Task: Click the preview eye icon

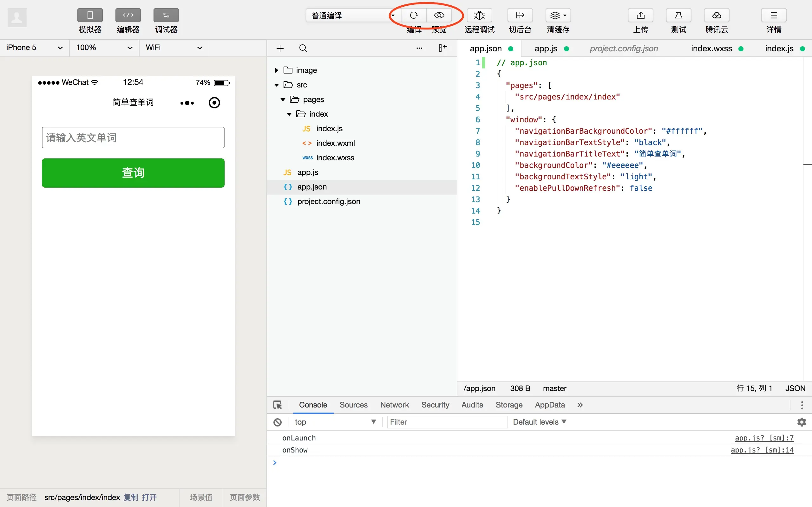Action: tap(439, 16)
